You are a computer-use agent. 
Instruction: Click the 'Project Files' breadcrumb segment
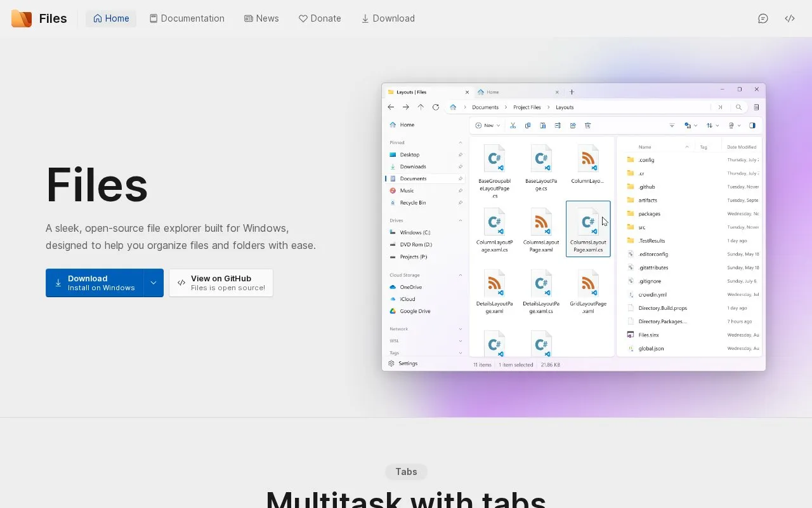pos(527,107)
